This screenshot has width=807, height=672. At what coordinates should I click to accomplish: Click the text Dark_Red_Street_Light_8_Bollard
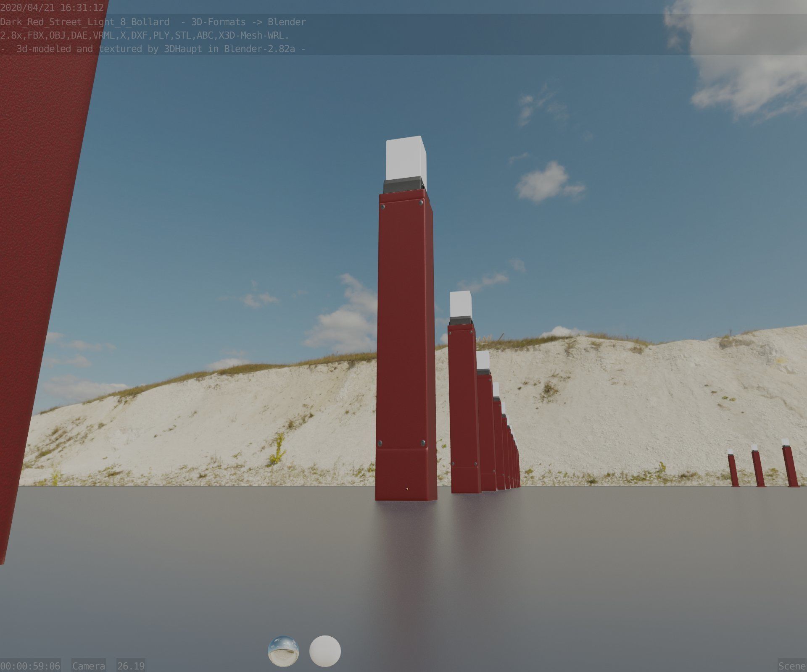point(85,22)
